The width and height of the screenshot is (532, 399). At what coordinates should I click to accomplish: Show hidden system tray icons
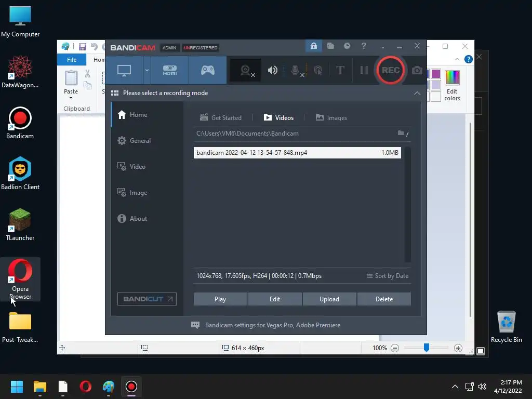click(x=455, y=387)
